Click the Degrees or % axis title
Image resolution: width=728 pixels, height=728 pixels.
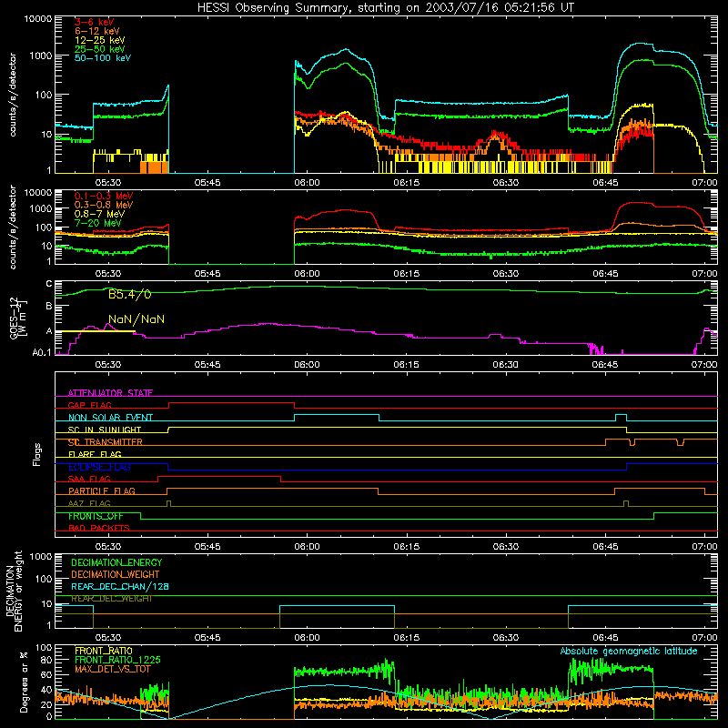point(24,682)
